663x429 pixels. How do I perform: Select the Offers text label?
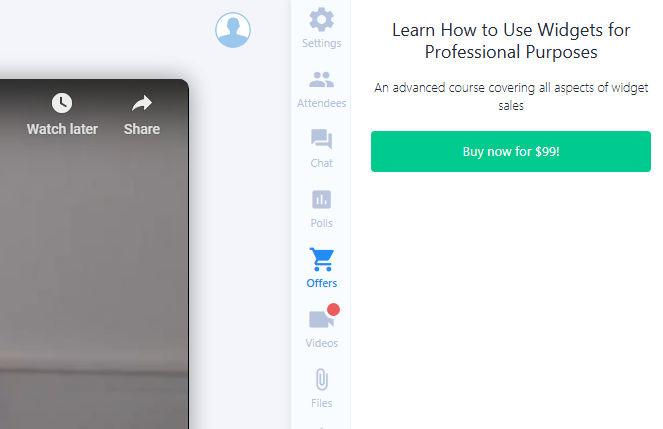(321, 283)
